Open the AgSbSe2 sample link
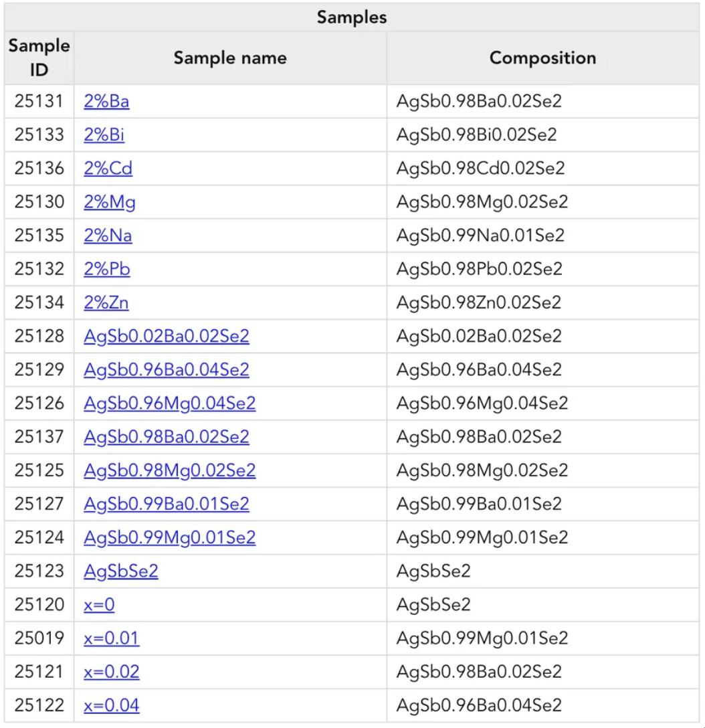 point(120,571)
